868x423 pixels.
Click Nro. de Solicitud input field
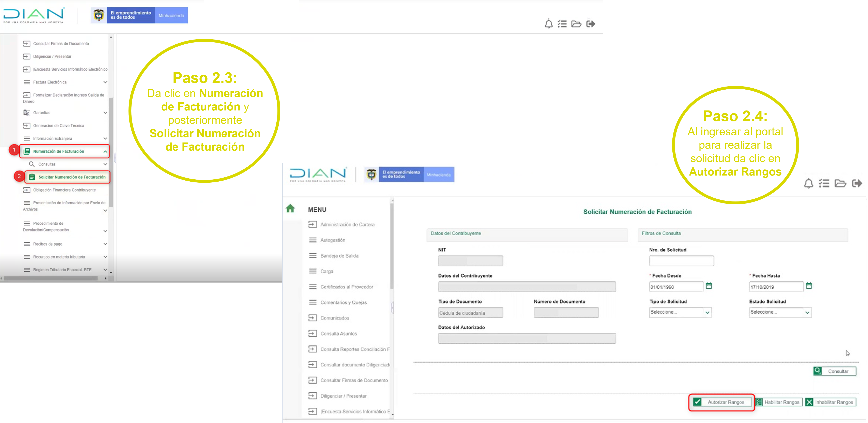coord(681,260)
